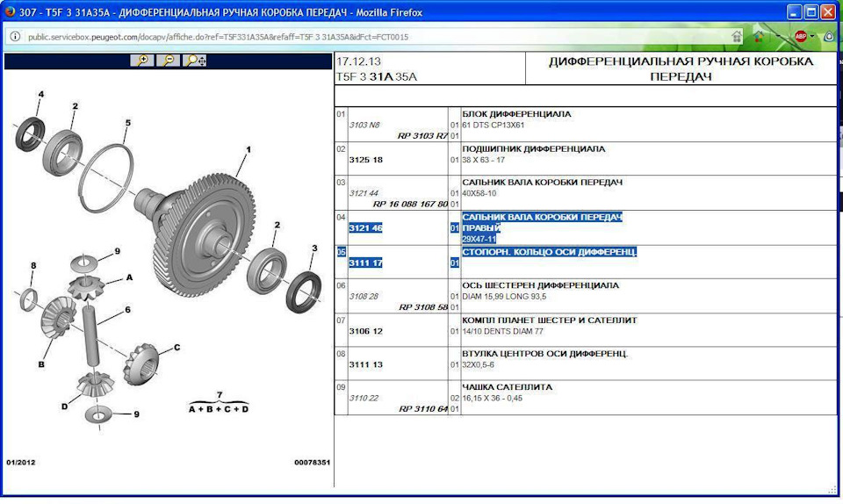Click the document date 17.12.13

point(358,61)
